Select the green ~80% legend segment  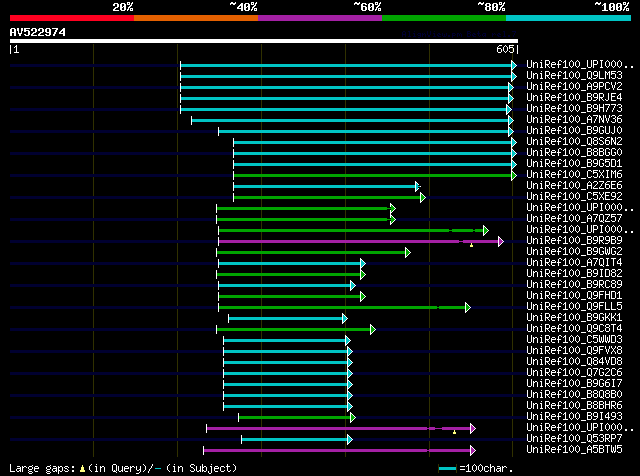pos(444,18)
